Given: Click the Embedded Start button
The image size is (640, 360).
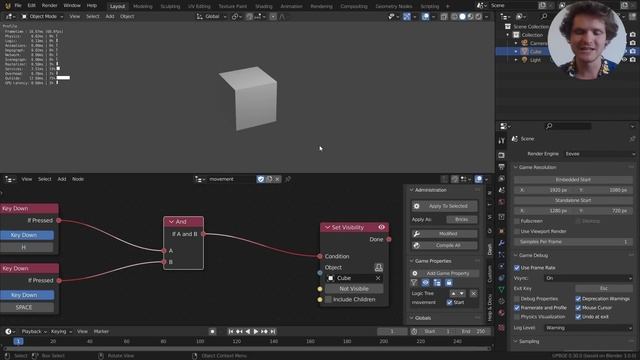Looking at the screenshot, I should tap(573, 180).
